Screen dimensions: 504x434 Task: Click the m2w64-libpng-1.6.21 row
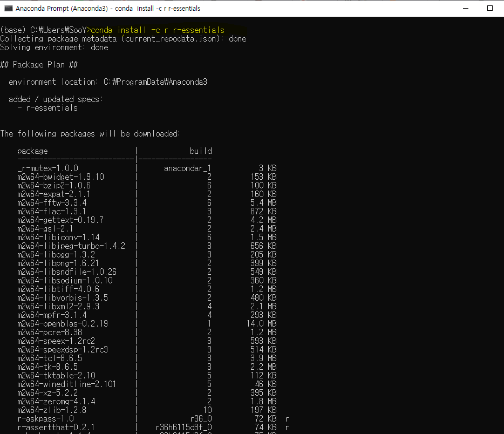[147, 263]
